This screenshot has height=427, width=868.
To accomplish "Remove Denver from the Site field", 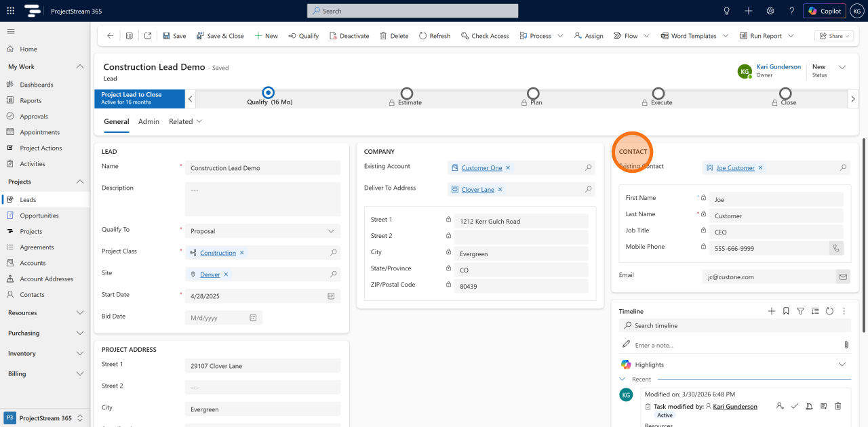I will point(226,274).
